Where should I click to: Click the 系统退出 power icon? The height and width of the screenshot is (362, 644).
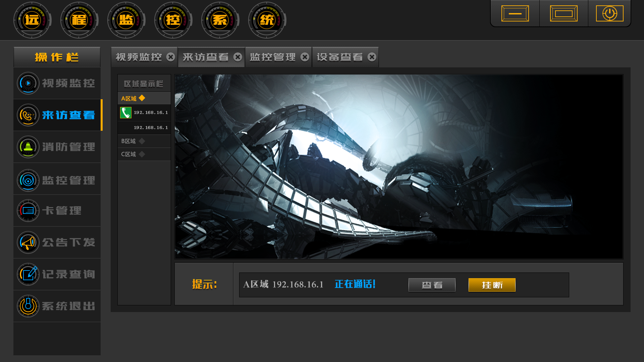28,306
